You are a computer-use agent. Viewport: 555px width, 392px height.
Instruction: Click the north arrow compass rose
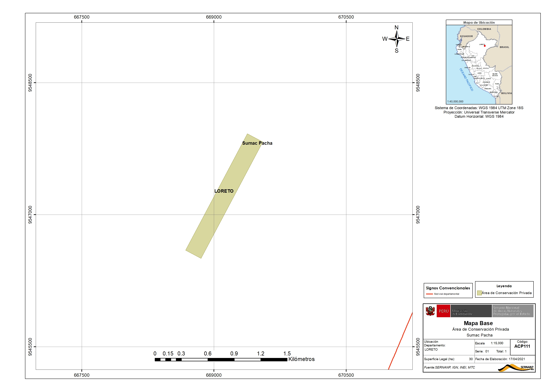(396, 39)
